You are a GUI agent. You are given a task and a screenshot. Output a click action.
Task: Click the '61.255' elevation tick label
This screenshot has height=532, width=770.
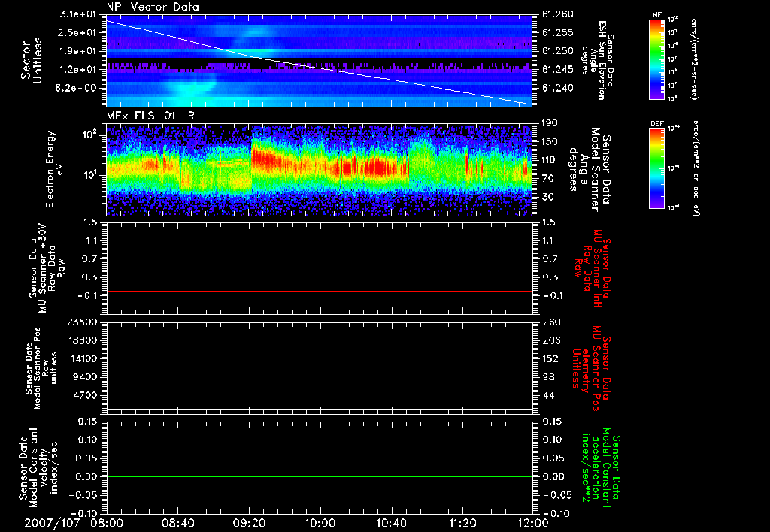click(x=557, y=32)
